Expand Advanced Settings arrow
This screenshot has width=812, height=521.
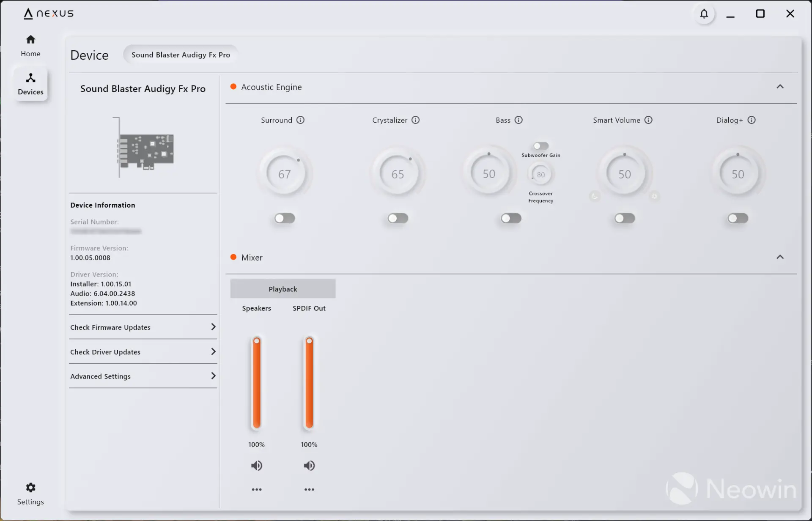213,376
